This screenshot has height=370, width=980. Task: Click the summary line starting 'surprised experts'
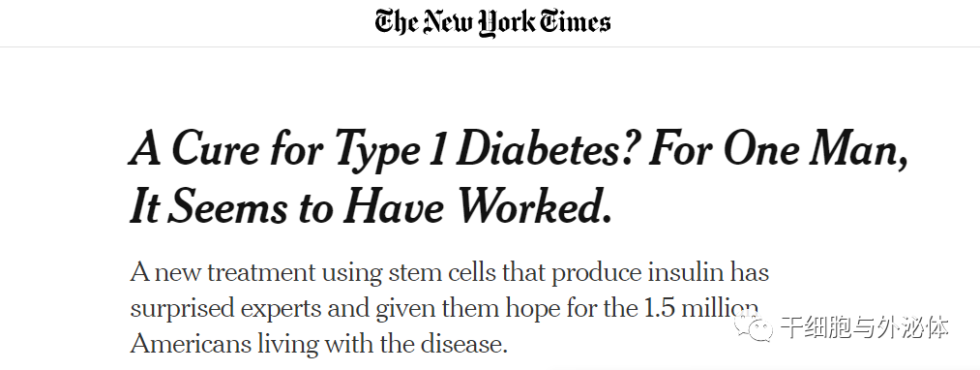444,309
